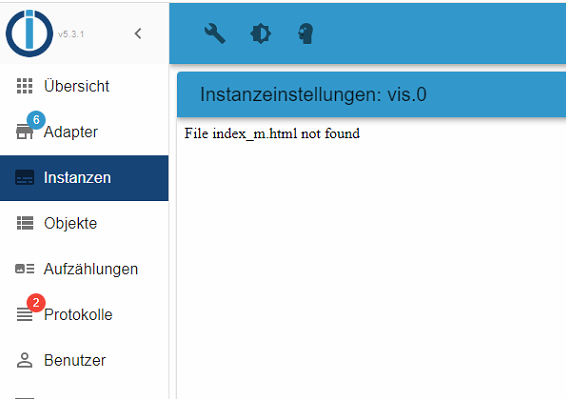Open system settings via the wrench icon

(x=215, y=34)
